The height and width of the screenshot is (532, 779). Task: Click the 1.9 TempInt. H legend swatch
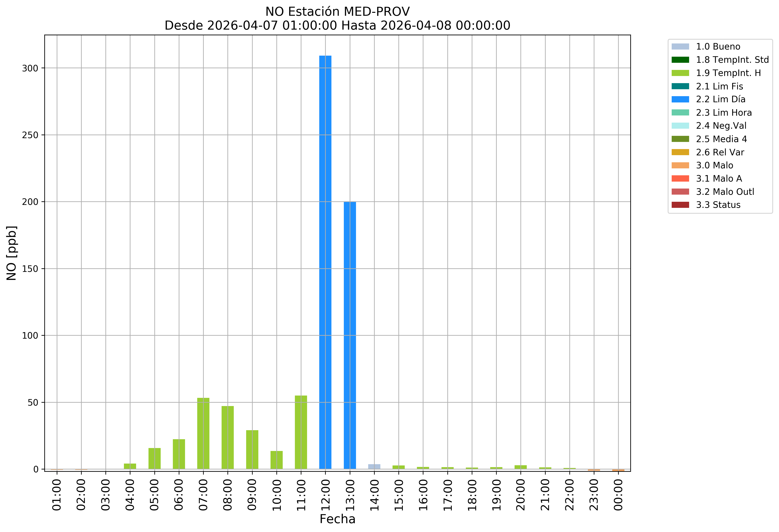tap(680, 73)
